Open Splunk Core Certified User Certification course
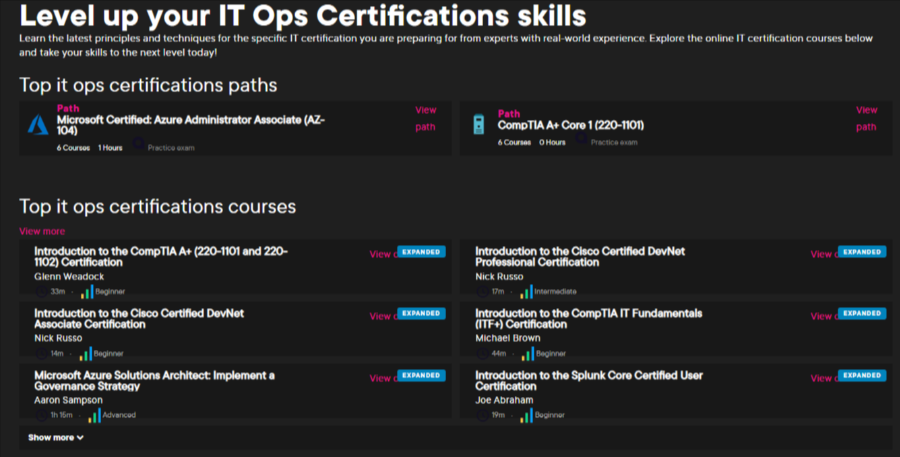The height and width of the screenshot is (457, 900). pos(589,381)
